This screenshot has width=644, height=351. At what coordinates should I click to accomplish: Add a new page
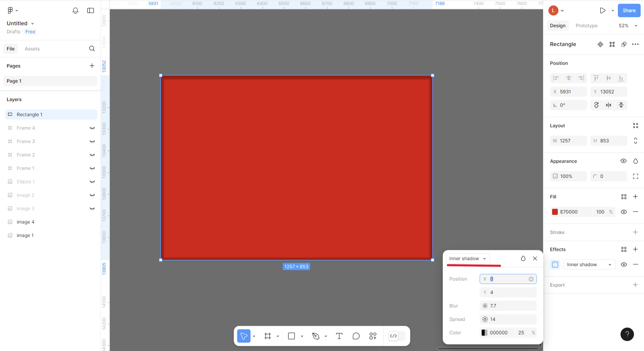(92, 66)
